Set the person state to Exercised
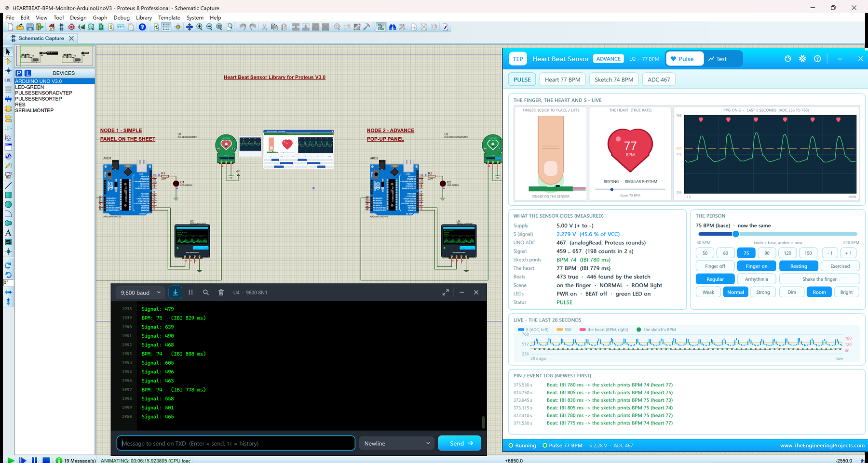The image size is (868, 463). point(840,266)
